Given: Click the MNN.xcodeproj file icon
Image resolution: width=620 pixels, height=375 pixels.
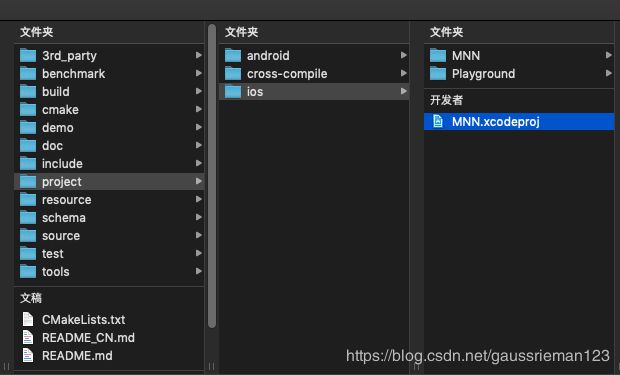Looking at the screenshot, I should [438, 121].
